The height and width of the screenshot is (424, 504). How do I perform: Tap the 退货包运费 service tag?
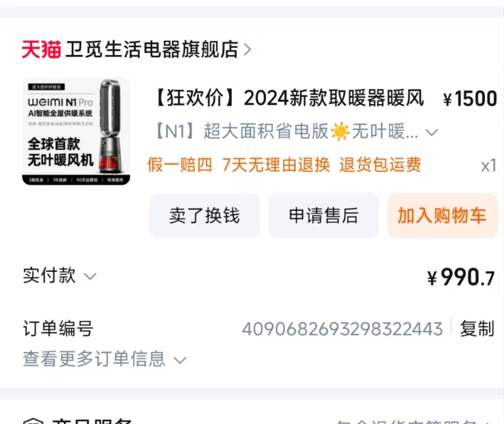pyautogui.click(x=380, y=165)
